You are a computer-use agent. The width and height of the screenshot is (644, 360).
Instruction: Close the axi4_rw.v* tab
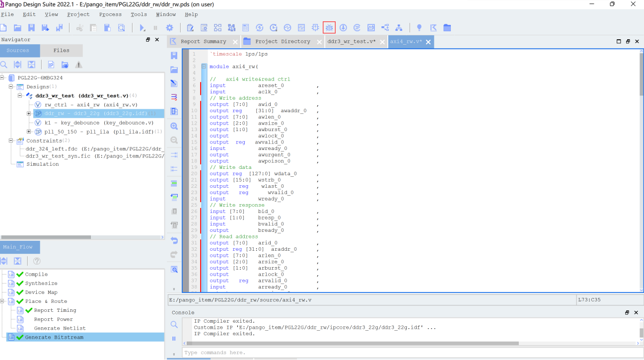click(x=428, y=42)
